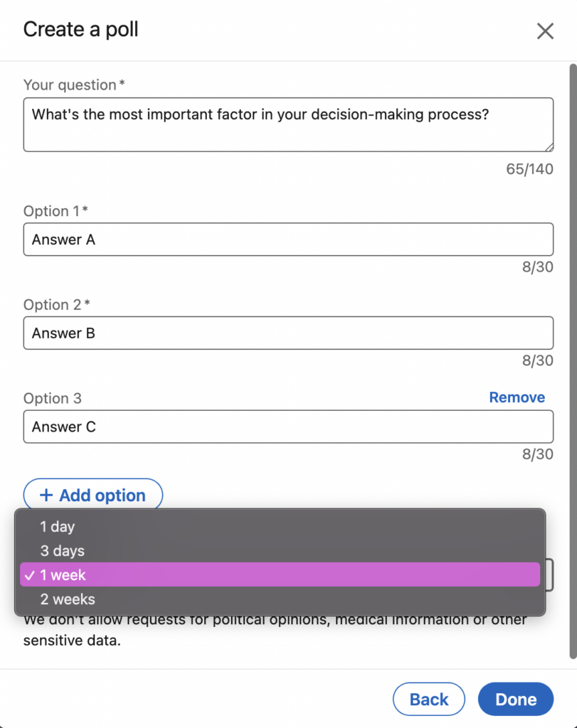
Task: Click the "Option 1" label text
Action: (52, 211)
